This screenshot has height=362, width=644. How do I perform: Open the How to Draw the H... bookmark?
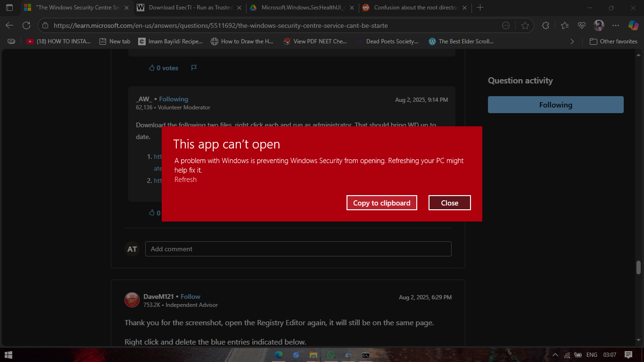242,41
